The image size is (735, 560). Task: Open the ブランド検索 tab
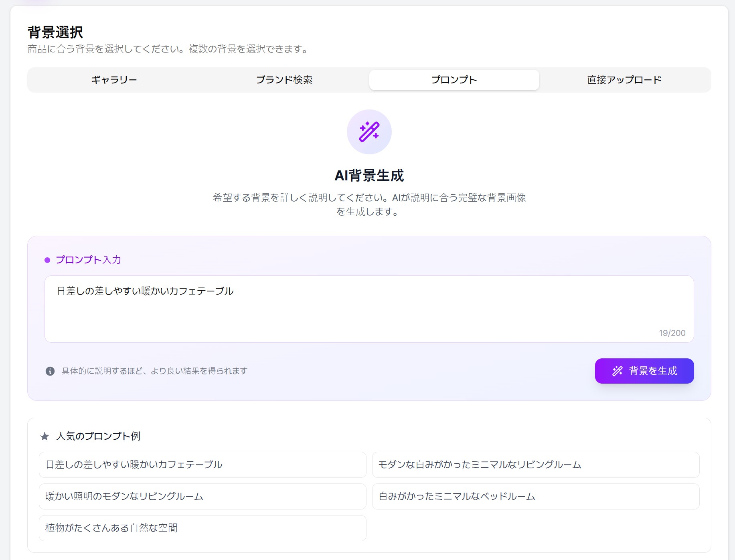point(284,80)
